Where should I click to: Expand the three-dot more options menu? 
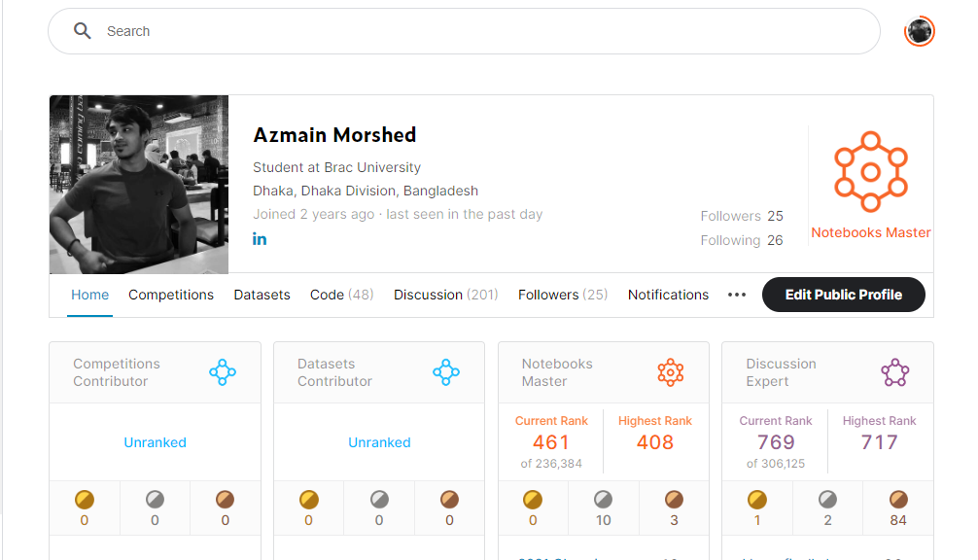pos(737,295)
